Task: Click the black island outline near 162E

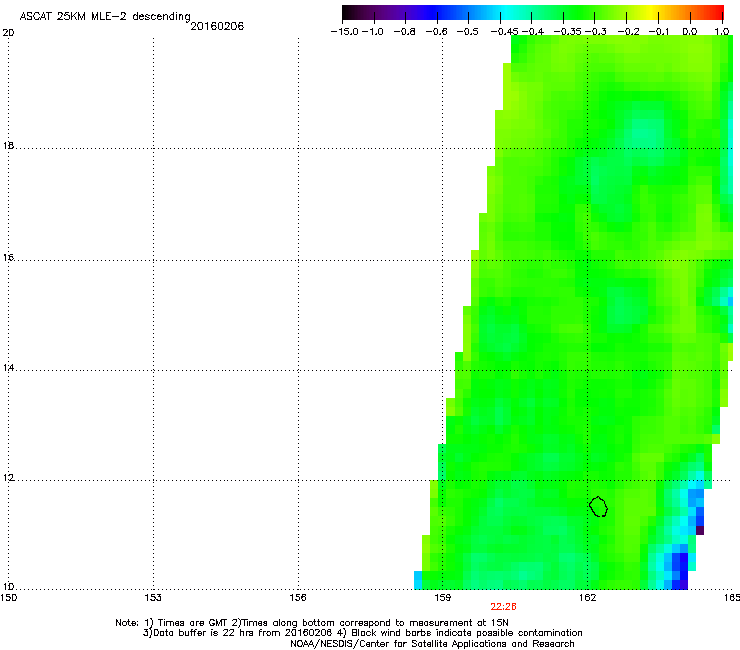Action: pyautogui.click(x=598, y=506)
